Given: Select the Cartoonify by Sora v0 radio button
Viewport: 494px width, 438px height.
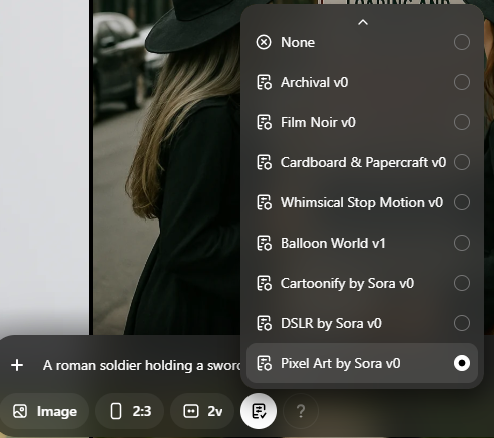Looking at the screenshot, I should 462,283.
